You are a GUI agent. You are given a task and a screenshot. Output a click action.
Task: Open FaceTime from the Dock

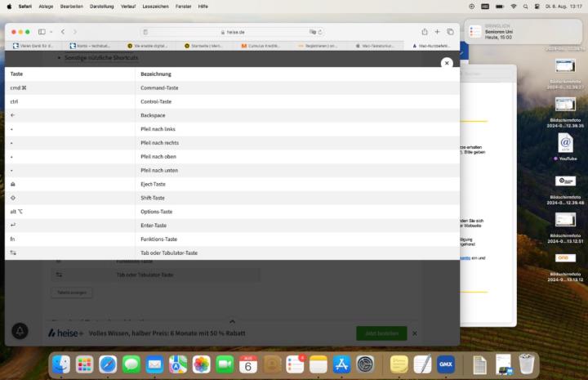225,364
